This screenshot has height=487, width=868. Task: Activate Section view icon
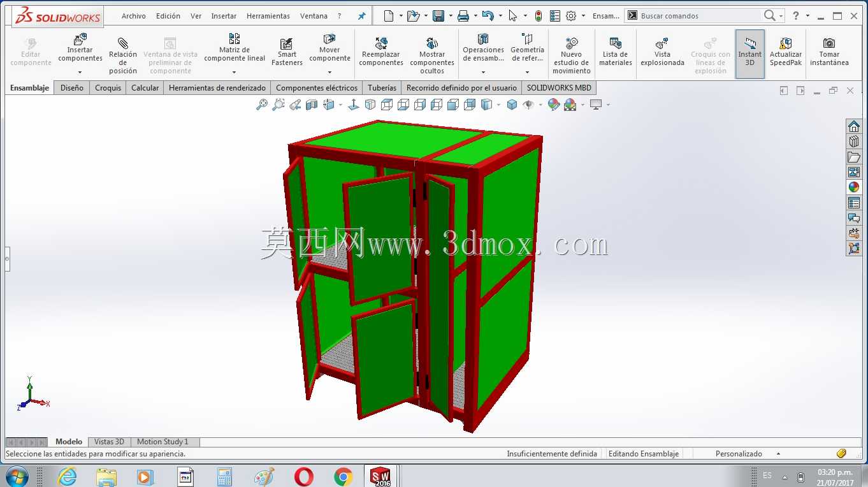pos(312,105)
